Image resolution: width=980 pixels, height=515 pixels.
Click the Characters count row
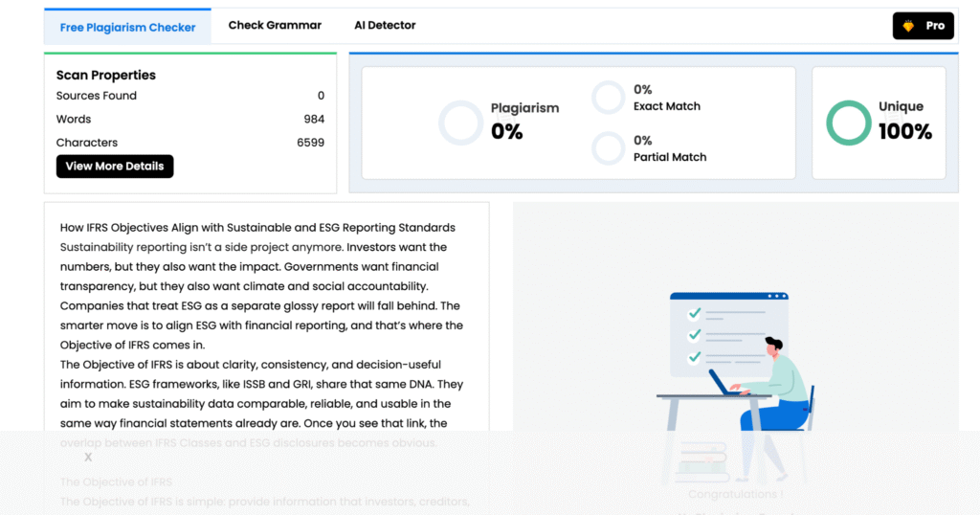[x=189, y=143]
